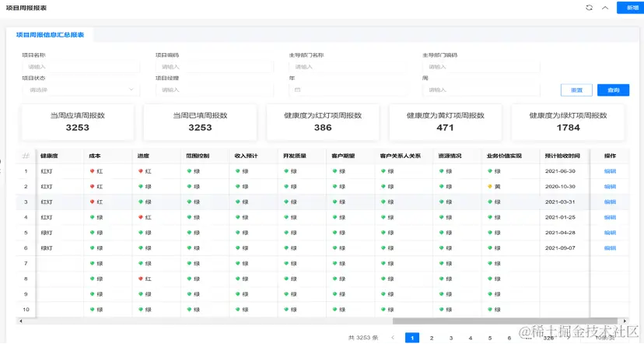Focus the 主导部门编码 input field
This screenshot has width=644, height=344.
point(481,67)
